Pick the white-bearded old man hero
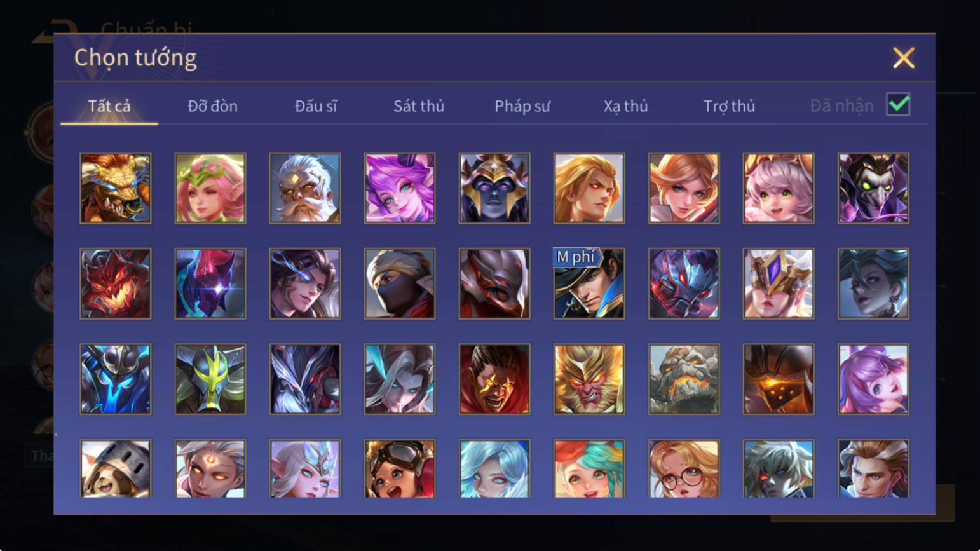This screenshot has height=551, width=980. pyautogui.click(x=305, y=188)
